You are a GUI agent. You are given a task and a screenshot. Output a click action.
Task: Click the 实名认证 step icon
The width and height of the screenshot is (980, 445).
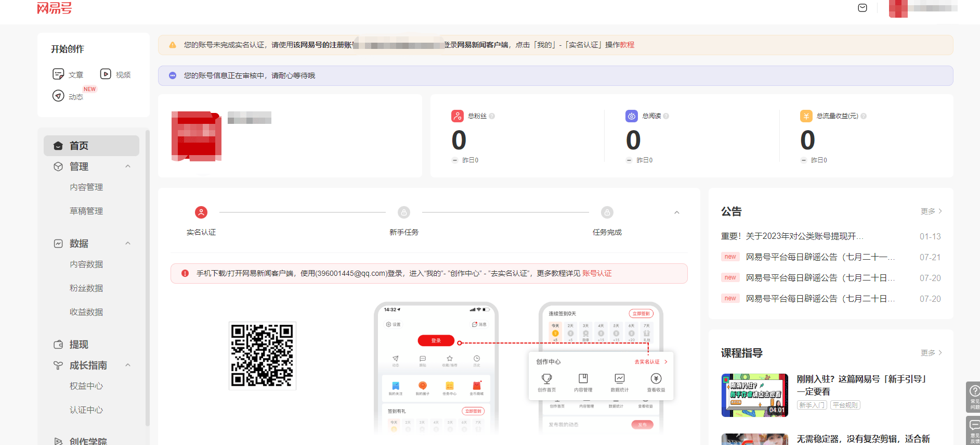tap(201, 212)
